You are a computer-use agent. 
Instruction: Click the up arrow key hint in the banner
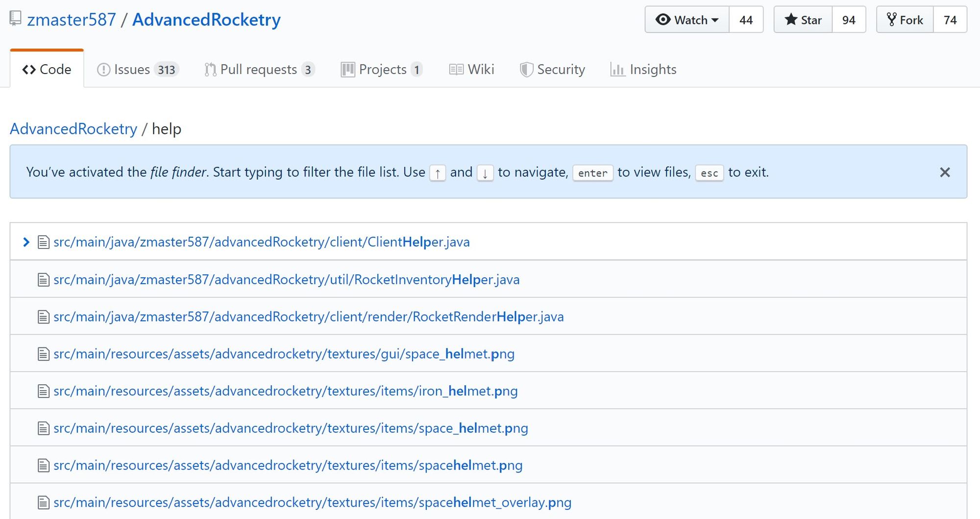click(x=438, y=173)
